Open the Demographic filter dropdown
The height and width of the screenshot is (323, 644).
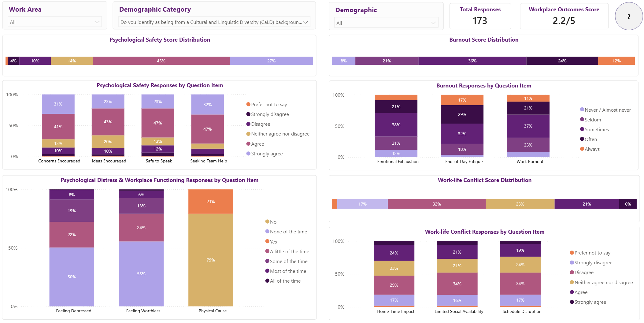coord(386,23)
